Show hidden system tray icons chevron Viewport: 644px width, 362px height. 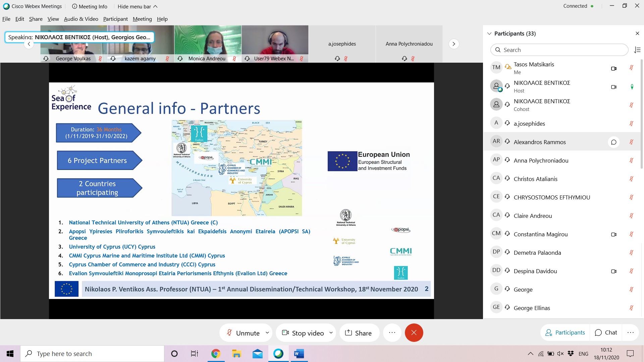click(x=531, y=354)
